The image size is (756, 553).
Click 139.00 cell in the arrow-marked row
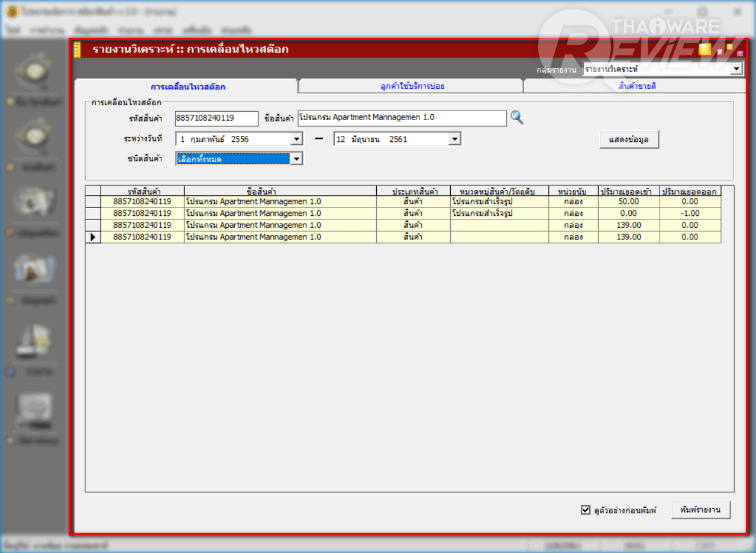tap(628, 237)
